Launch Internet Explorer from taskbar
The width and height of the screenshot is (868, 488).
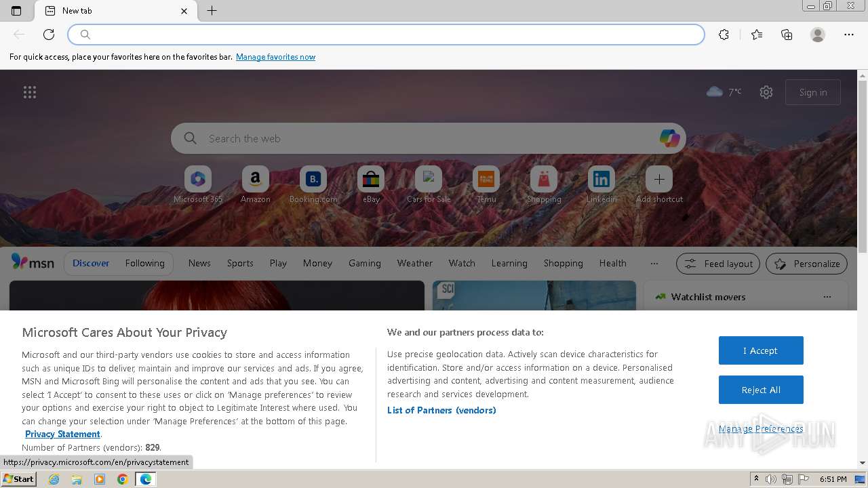54,479
